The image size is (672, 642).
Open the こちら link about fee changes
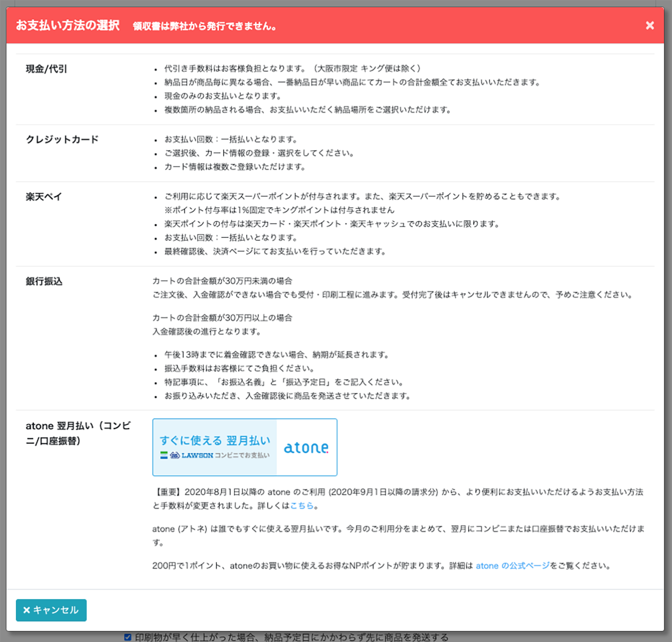pyautogui.click(x=303, y=506)
